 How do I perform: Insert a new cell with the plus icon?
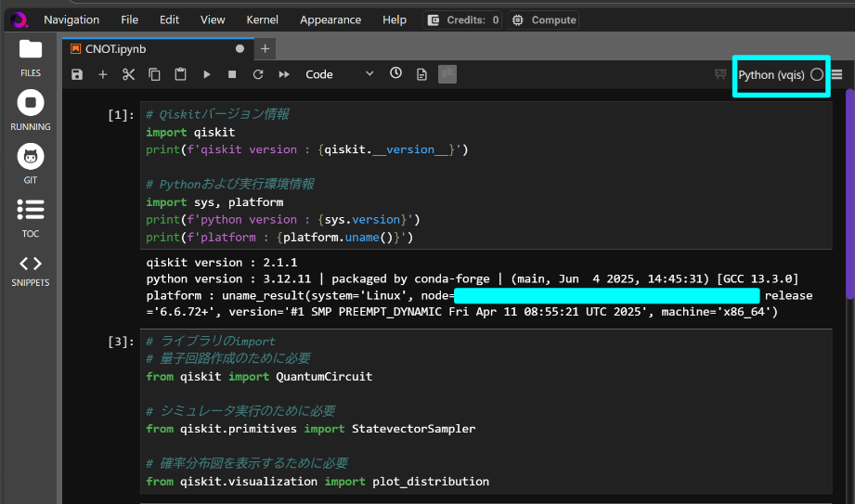(x=103, y=74)
